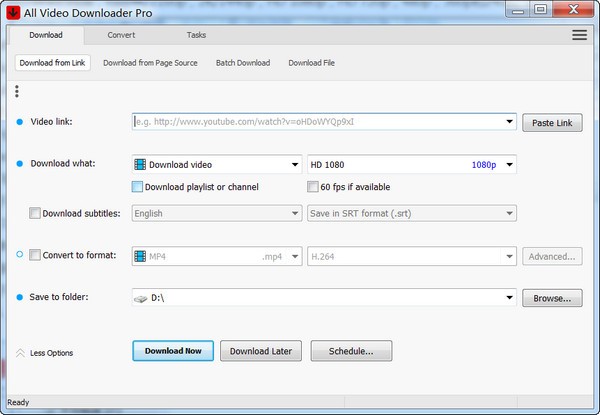Image resolution: width=600 pixels, height=415 pixels.
Task: Click the blue bullet beside Download what
Action: (x=19, y=163)
